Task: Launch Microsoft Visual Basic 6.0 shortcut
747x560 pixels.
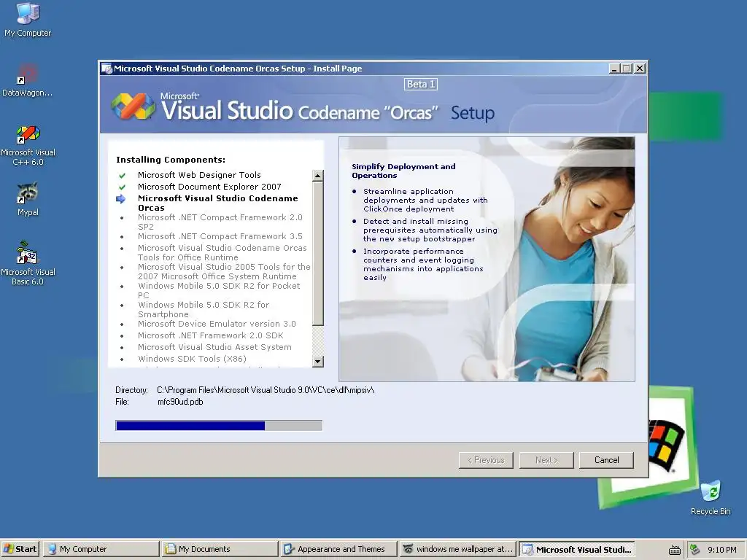Action: pyautogui.click(x=28, y=263)
